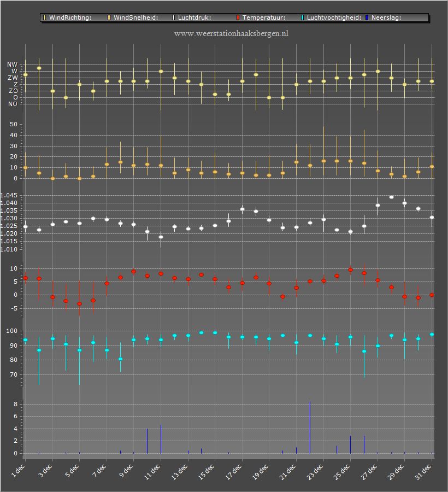Click the 13 dec axis label
This screenshot has width=448, height=492.
tap(180, 472)
